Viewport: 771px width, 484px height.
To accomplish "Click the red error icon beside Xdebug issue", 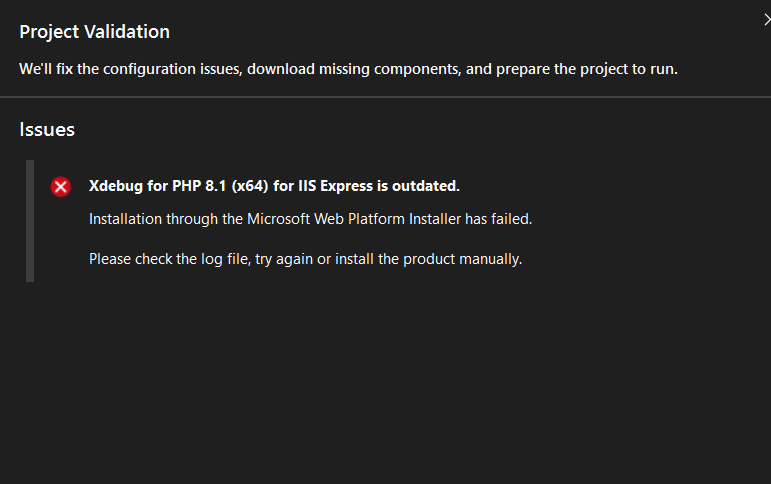I will (61, 187).
